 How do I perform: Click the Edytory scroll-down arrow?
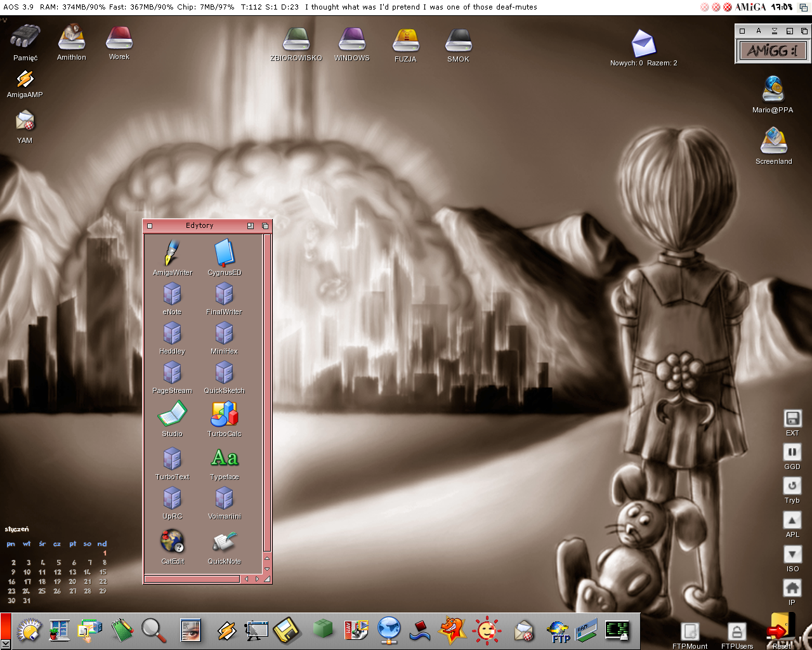267,569
